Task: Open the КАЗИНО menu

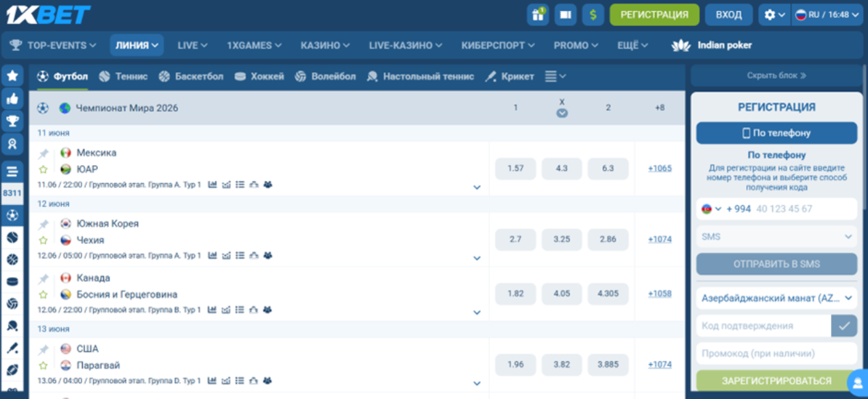Action: [325, 45]
